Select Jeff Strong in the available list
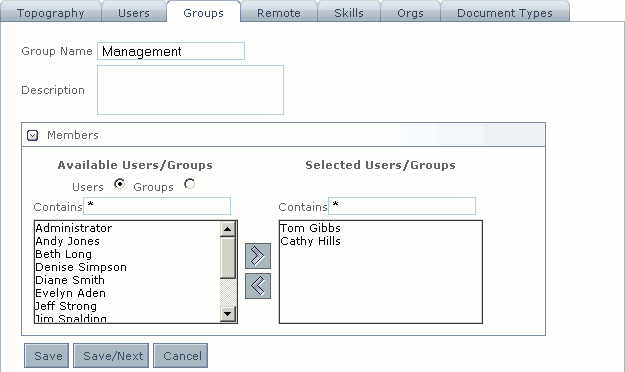This screenshot has width=625, height=372. pos(127,306)
